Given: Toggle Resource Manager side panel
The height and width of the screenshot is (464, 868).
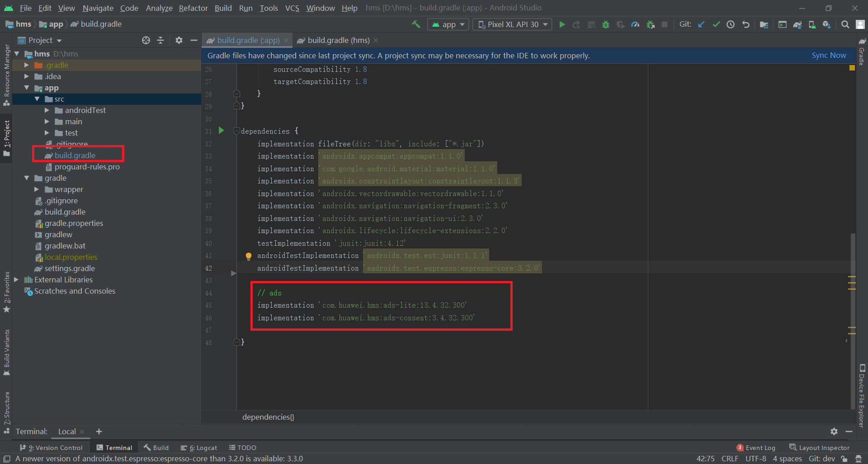Looking at the screenshot, I should tap(6, 75).
